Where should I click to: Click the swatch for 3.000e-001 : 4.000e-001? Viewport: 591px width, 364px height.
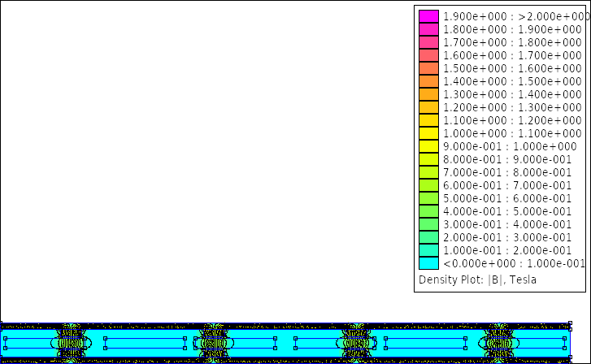pos(428,224)
